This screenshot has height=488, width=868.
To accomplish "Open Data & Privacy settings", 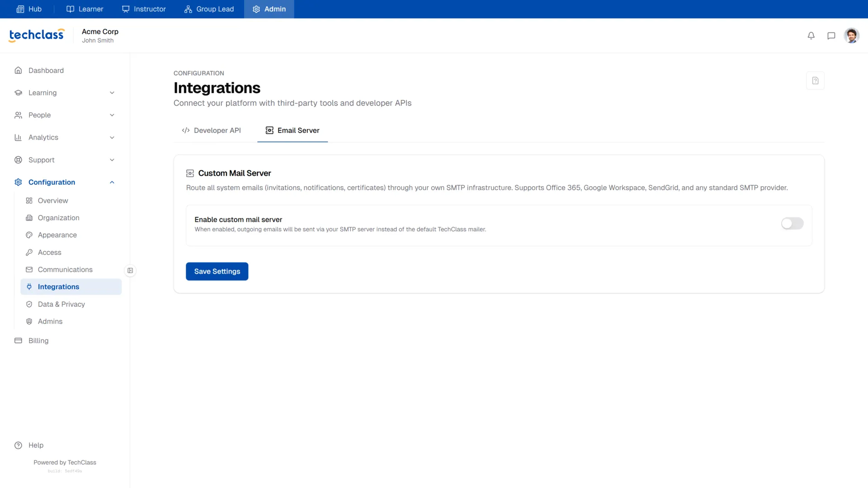I will pyautogui.click(x=71, y=305).
